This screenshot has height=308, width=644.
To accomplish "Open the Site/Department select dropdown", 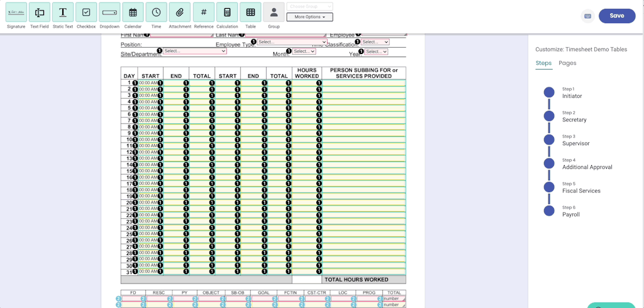I will [x=195, y=51].
